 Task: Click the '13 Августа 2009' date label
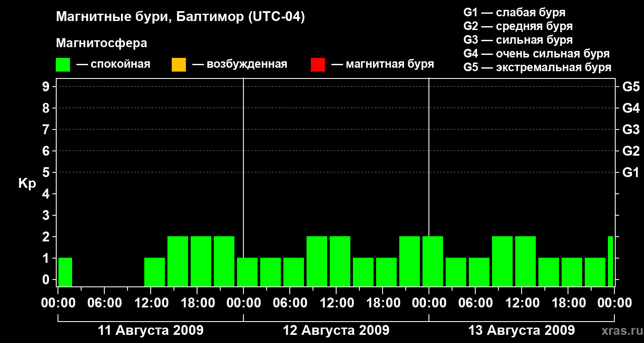pyautogui.click(x=522, y=330)
